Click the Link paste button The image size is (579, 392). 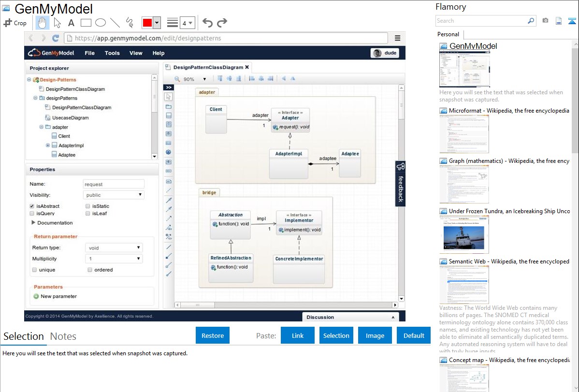(298, 335)
